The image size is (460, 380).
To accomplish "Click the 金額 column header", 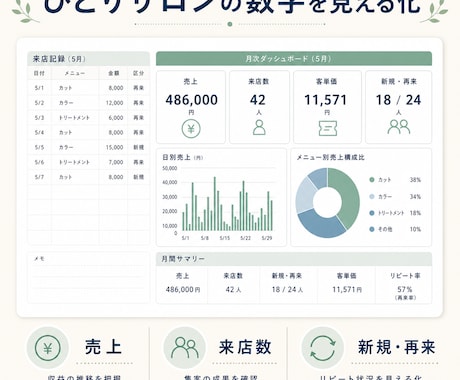I will click(114, 73).
